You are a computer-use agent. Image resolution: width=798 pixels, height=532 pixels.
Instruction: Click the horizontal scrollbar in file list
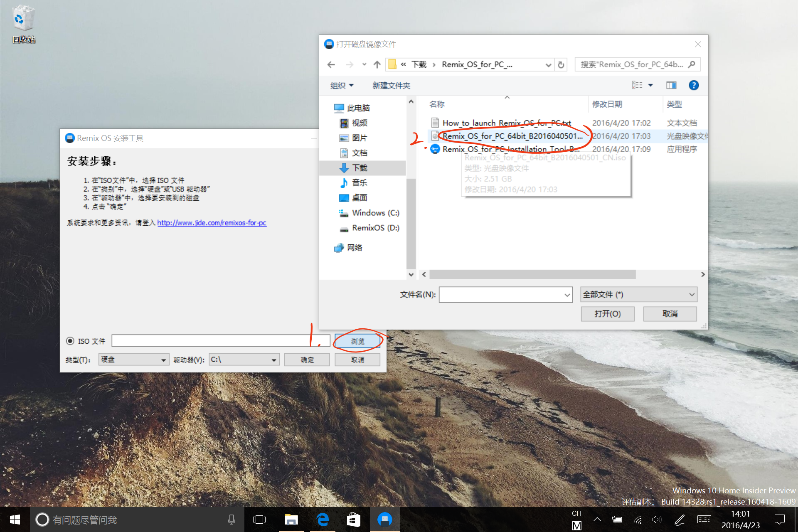(x=533, y=274)
